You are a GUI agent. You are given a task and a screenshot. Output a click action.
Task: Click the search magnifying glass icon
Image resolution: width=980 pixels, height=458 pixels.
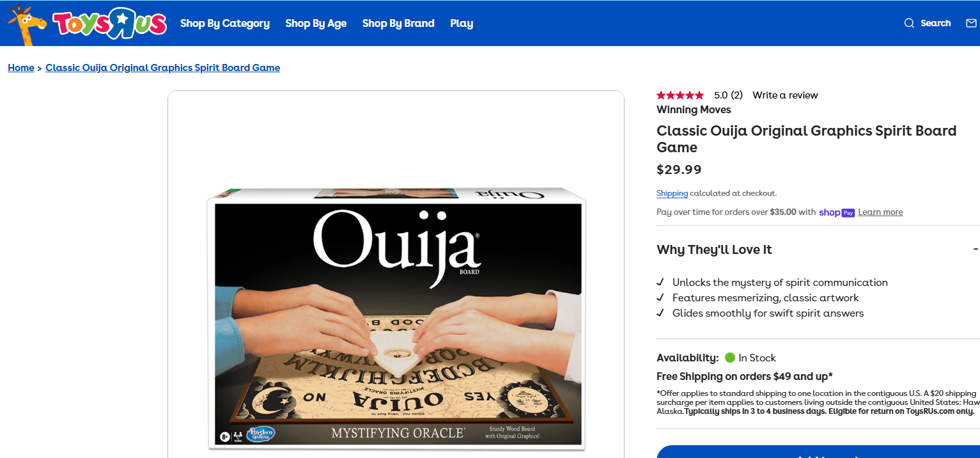(x=909, y=23)
